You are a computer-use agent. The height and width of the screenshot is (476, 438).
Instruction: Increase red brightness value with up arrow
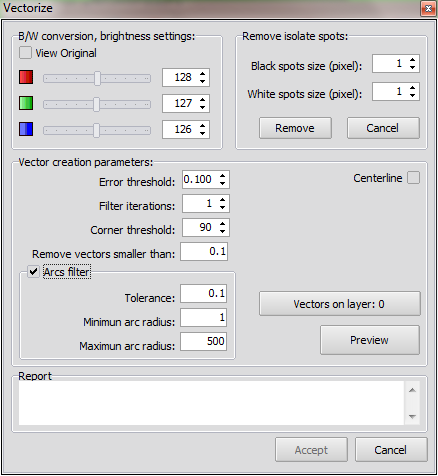[203, 74]
